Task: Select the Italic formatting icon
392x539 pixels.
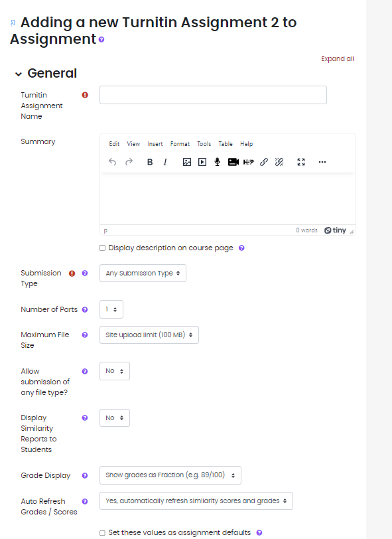Action: 164,161
